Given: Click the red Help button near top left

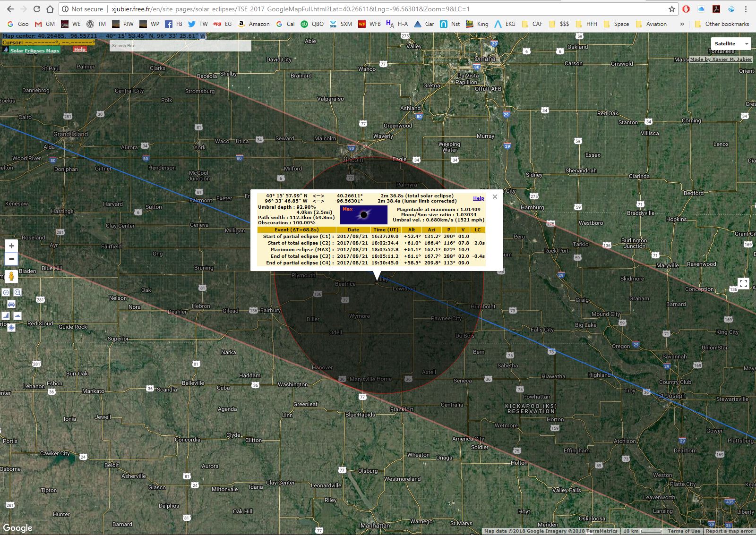Looking at the screenshot, I should [x=79, y=49].
